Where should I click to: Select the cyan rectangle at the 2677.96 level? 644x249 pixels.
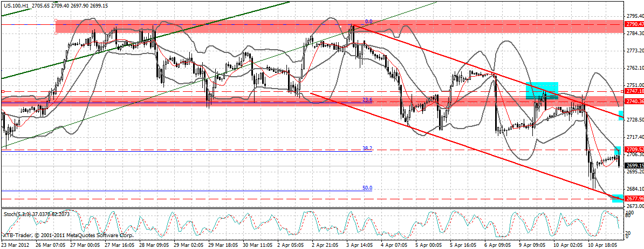tap(618, 198)
